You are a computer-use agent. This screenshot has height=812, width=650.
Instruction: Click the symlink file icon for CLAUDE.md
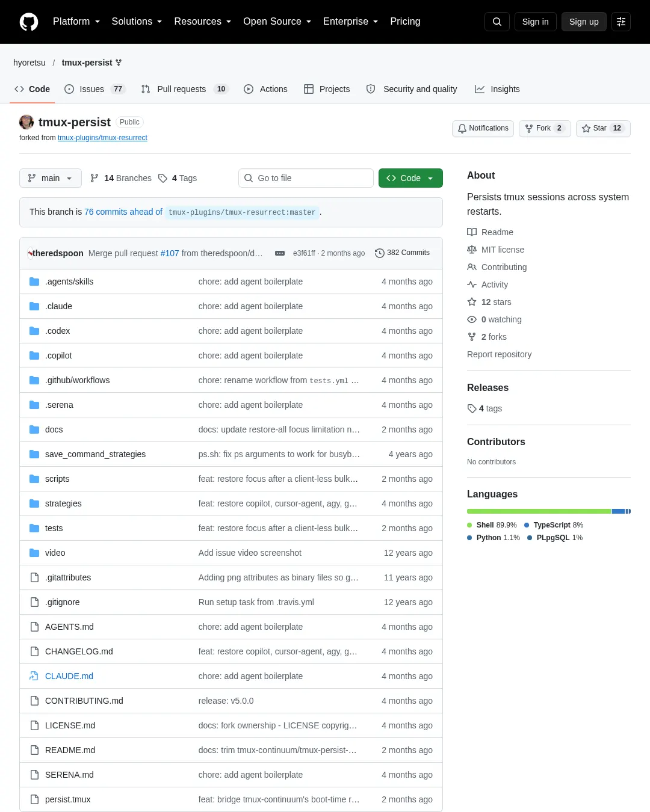(x=34, y=676)
